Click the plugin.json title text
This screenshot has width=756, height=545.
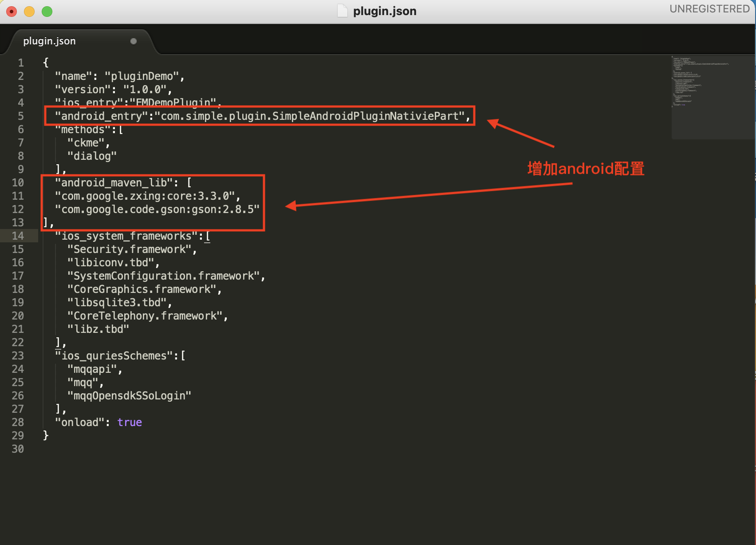[385, 11]
